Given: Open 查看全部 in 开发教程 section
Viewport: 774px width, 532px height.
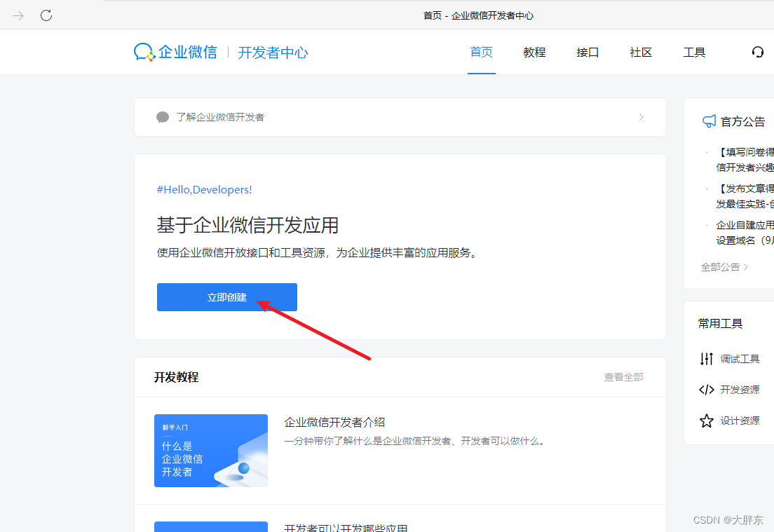Looking at the screenshot, I should pyautogui.click(x=623, y=377).
